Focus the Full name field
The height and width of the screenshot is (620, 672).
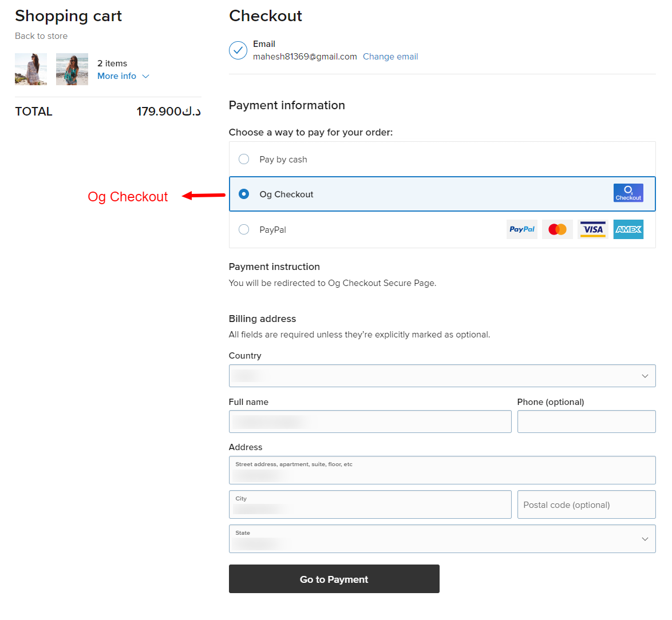click(x=370, y=422)
